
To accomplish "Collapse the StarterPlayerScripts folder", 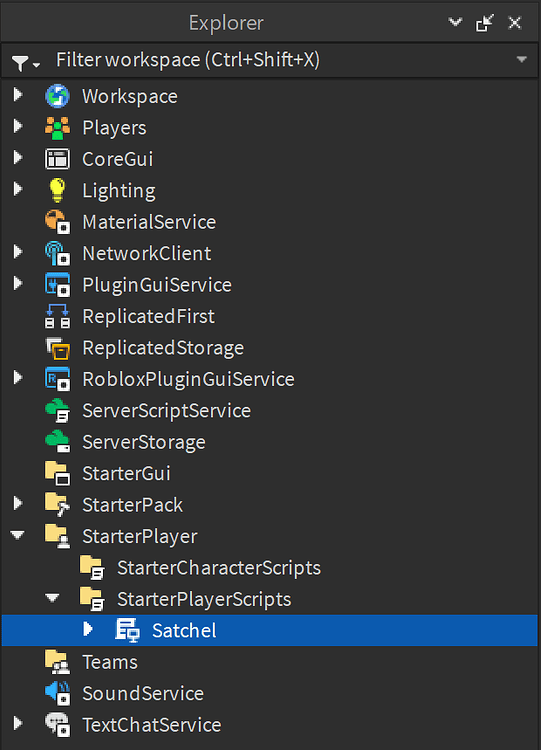I will coord(52,598).
